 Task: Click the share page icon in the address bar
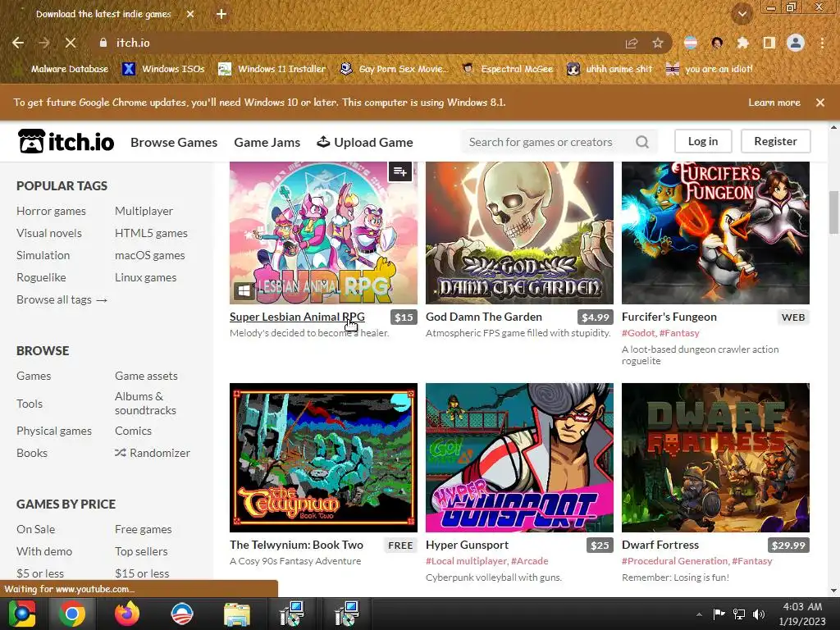pyautogui.click(x=632, y=43)
